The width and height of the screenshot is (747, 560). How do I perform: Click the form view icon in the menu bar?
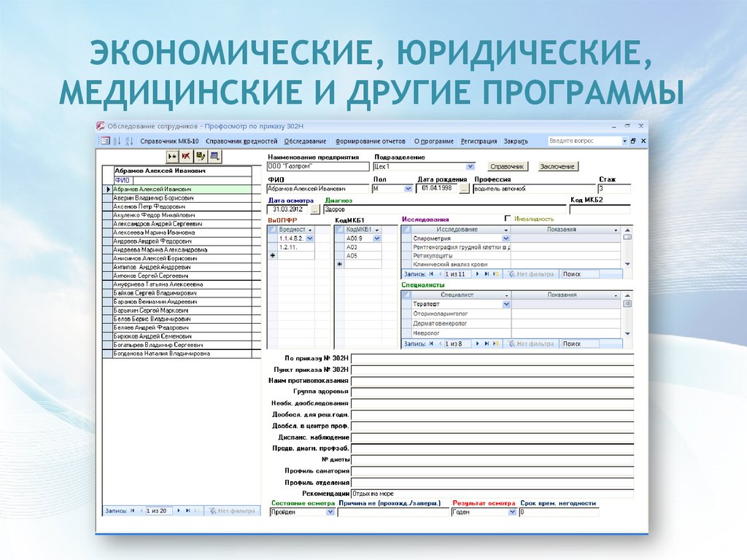(104, 141)
